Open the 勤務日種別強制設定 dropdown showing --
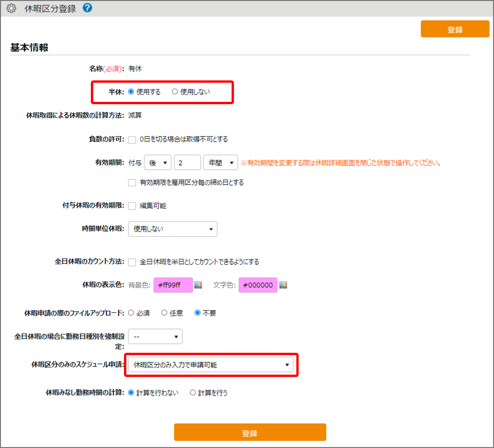Viewport: 494px width, 448px height. [x=155, y=336]
